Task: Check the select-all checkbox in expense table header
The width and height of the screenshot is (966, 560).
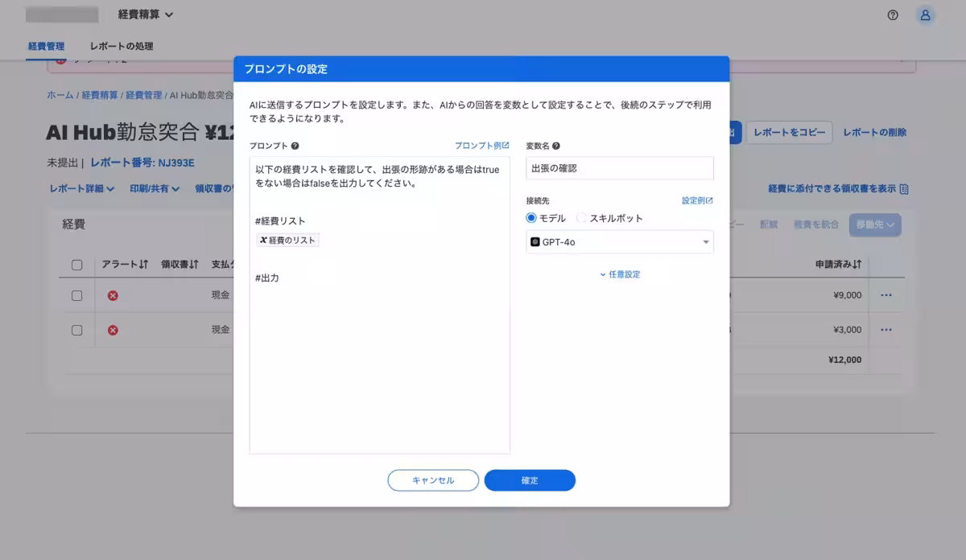Action: click(76, 266)
